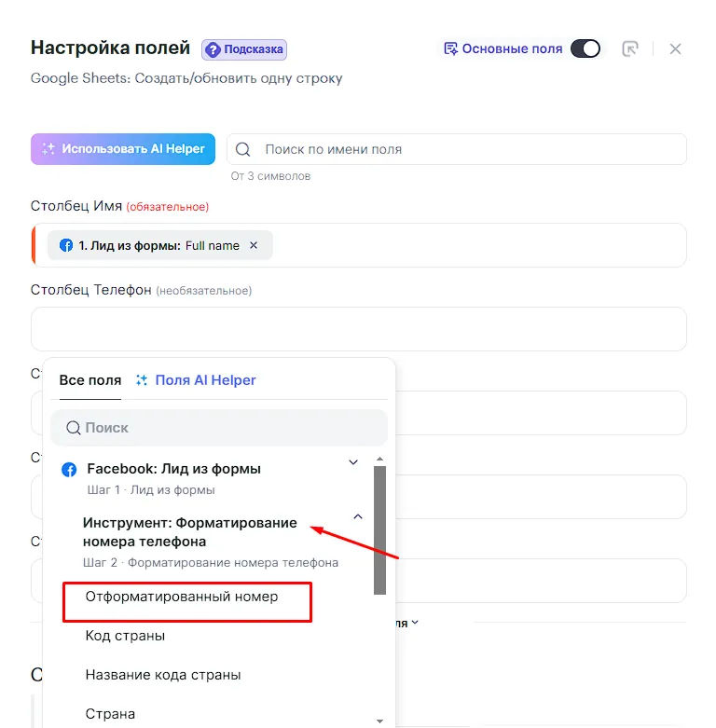Toggle the Основные поля switch
The width and height of the screenshot is (716, 728).
[585, 48]
